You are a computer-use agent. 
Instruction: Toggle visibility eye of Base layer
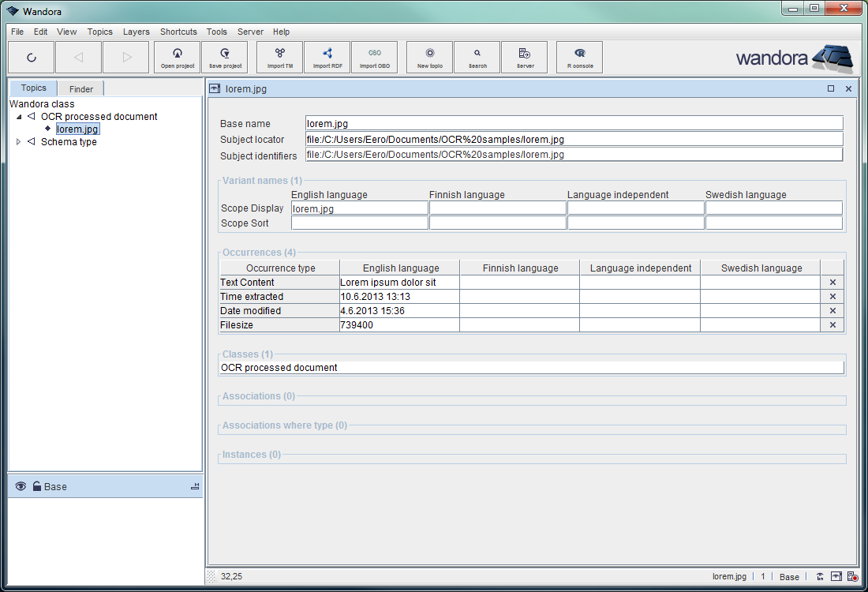pos(21,487)
